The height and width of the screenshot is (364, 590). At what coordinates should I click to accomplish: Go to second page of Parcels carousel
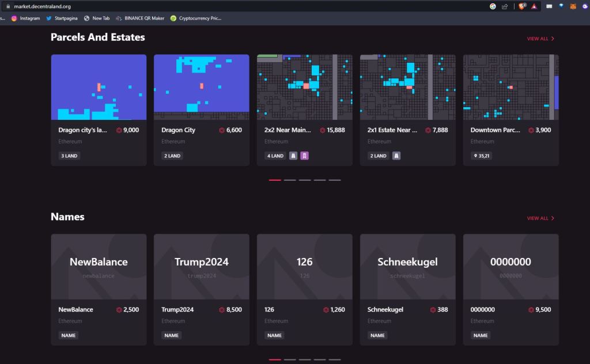pyautogui.click(x=290, y=180)
